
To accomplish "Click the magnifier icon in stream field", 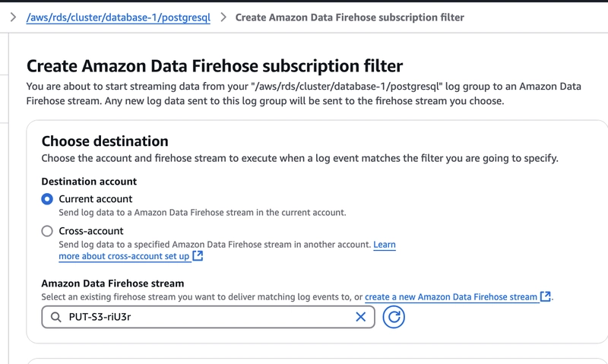I will 55,317.
